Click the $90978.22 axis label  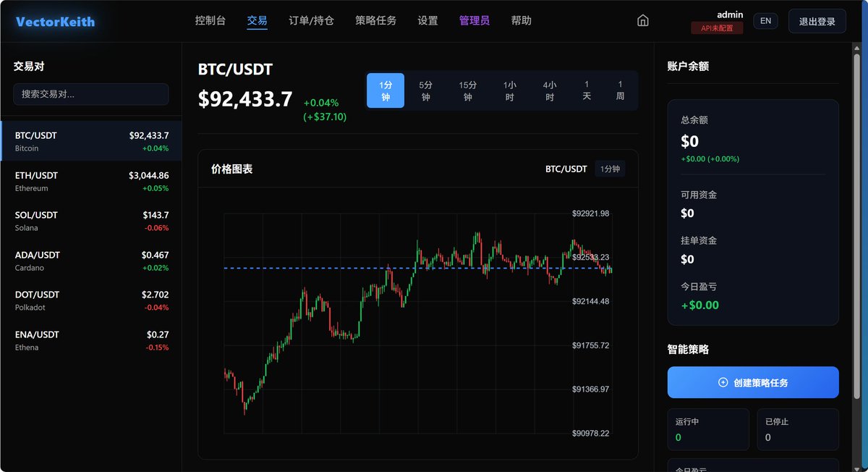pos(590,433)
